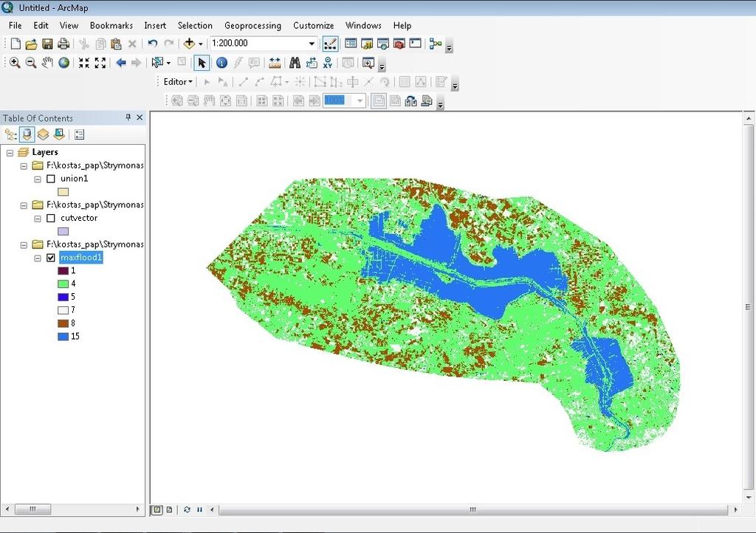Zoom to Full Extent globe icon
The image size is (756, 533).
[x=63, y=63]
